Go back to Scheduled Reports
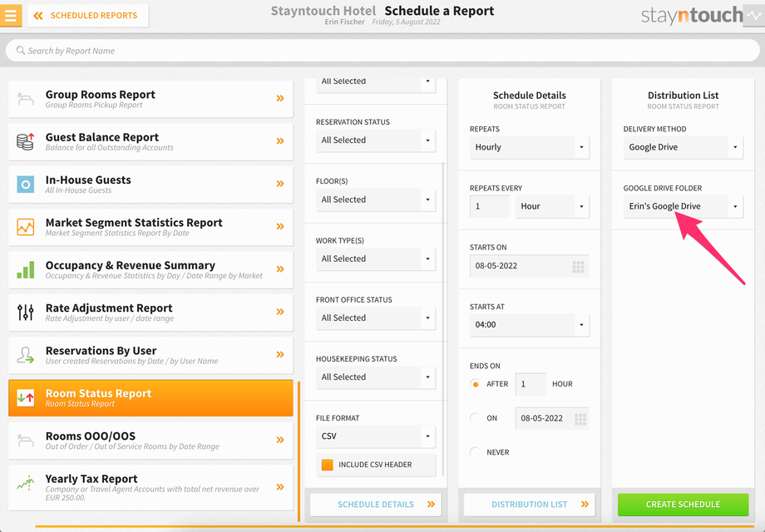 point(88,16)
